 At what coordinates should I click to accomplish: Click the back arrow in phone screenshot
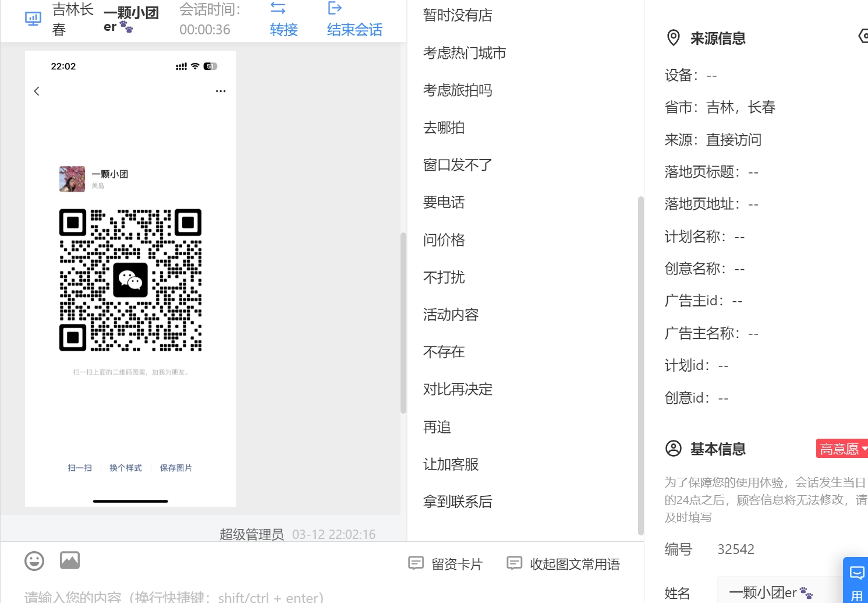[x=37, y=91]
